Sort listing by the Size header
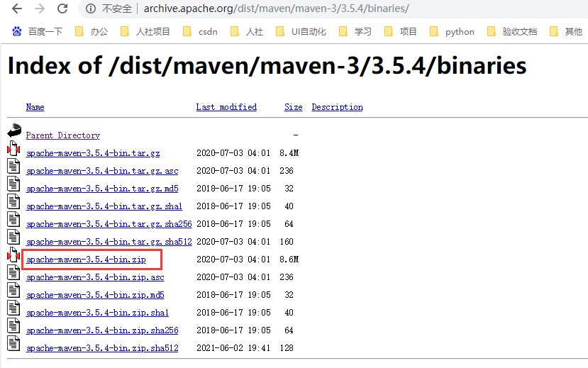 [x=293, y=107]
